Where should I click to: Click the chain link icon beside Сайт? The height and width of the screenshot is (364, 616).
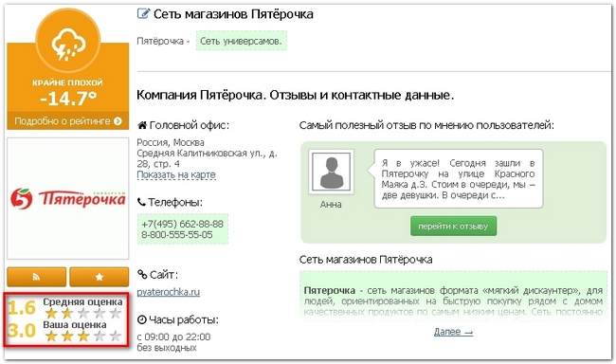click(x=142, y=274)
